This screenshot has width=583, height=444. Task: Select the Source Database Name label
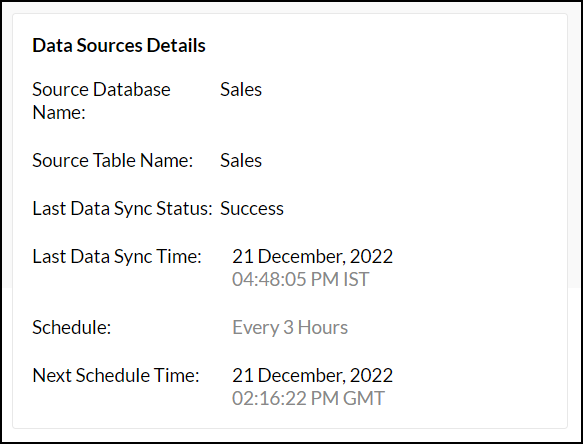click(x=101, y=101)
